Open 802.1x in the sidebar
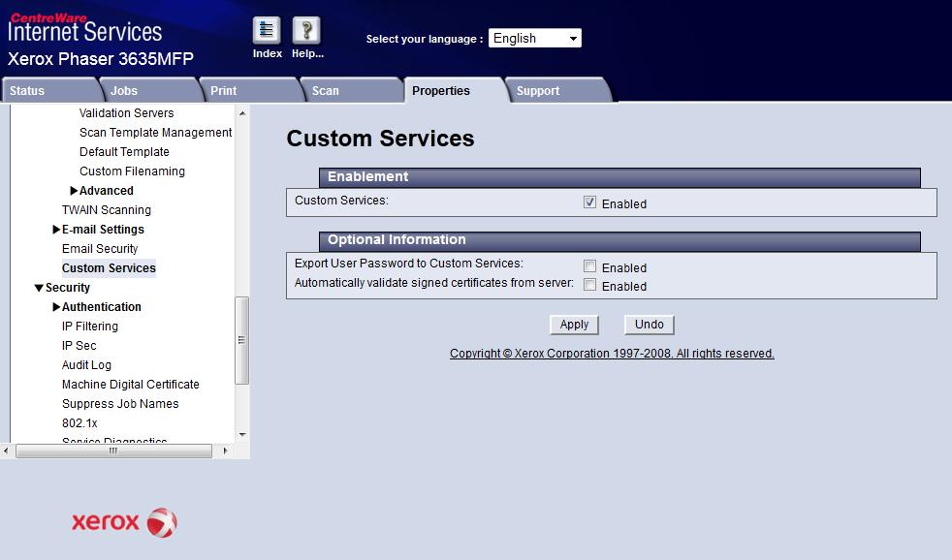Image resolution: width=952 pixels, height=560 pixels. coord(79,423)
